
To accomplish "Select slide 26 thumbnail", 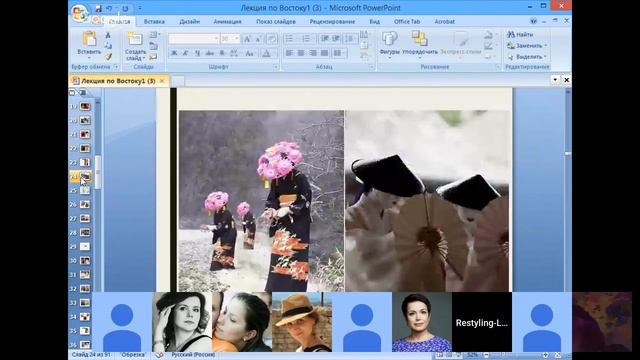I will [x=84, y=204].
